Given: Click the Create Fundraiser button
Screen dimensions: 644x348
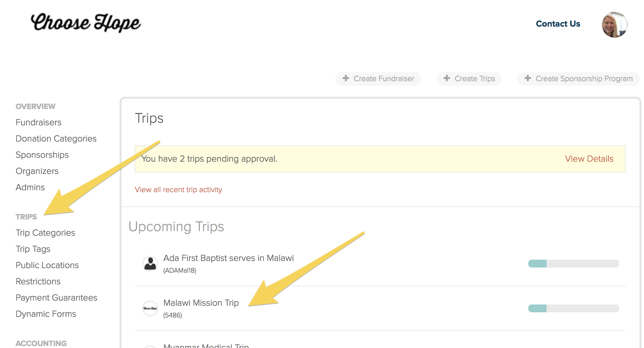Looking at the screenshot, I should (x=378, y=79).
